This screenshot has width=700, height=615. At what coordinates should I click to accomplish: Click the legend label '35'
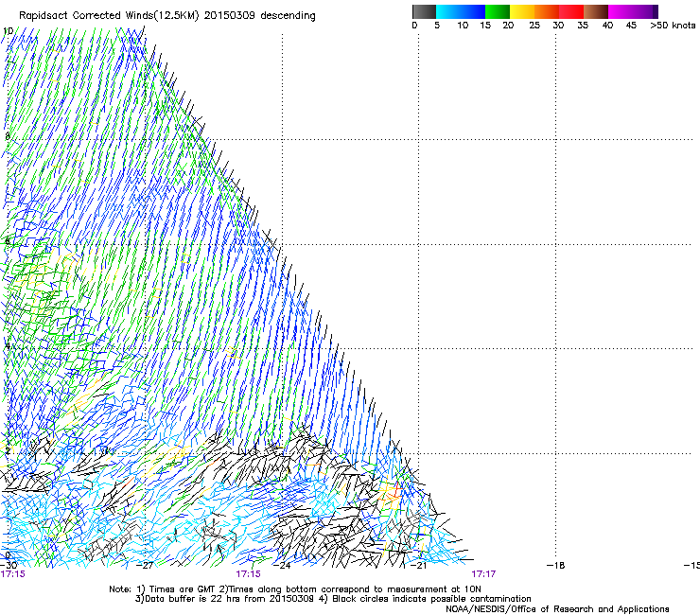583,26
